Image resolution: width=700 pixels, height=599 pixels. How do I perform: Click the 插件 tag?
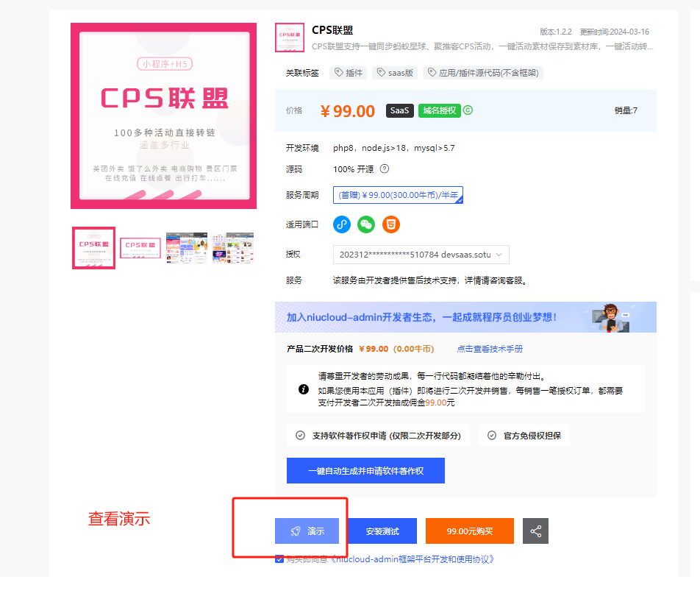(349, 73)
